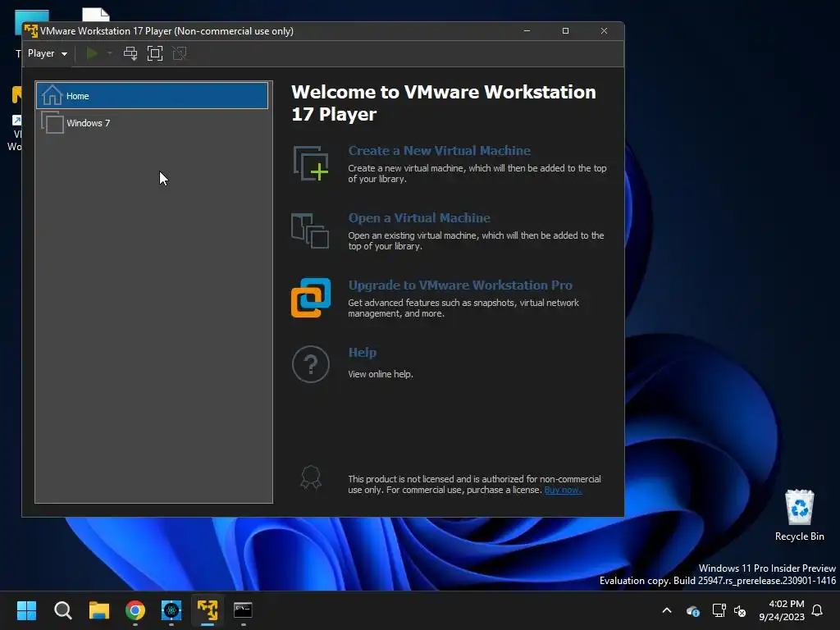This screenshot has height=630, width=840.
Task: Open the notifications bell icon
Action: click(x=818, y=610)
